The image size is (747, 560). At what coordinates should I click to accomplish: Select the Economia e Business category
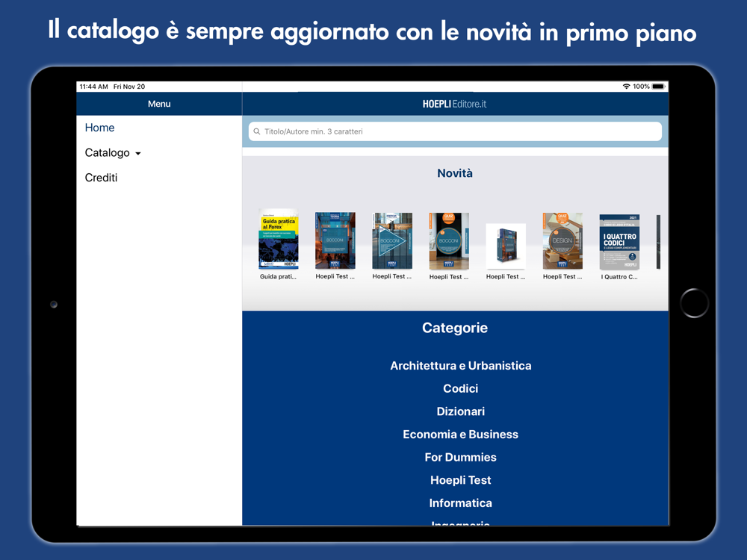[461, 435]
